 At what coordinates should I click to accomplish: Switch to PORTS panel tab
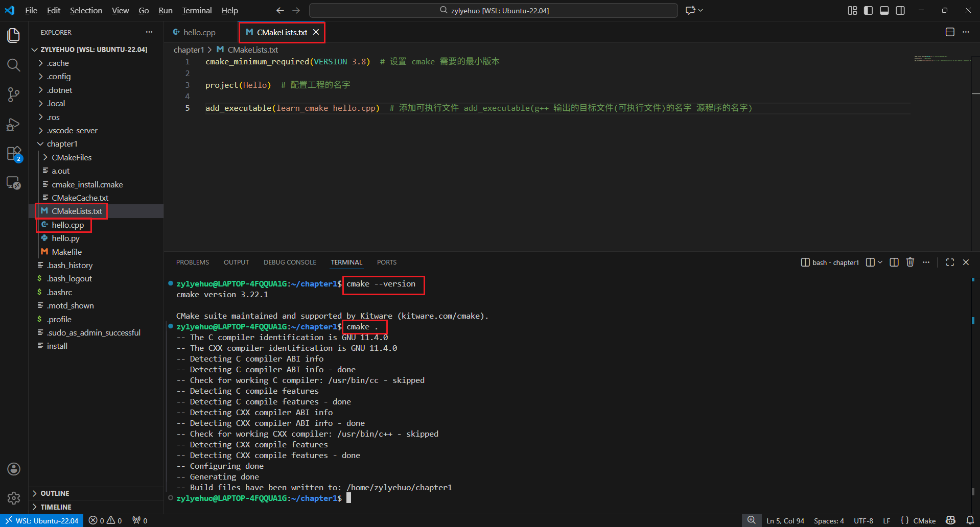[387, 262]
